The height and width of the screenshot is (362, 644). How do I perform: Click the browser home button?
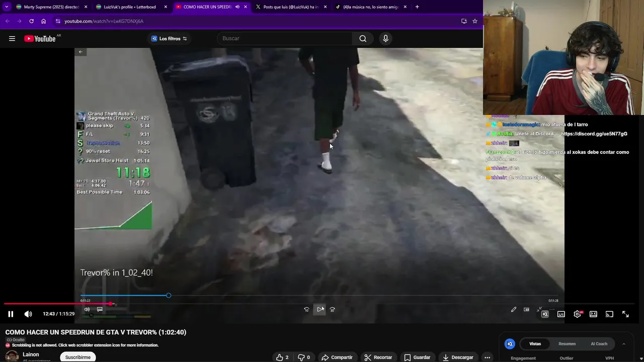point(44,21)
